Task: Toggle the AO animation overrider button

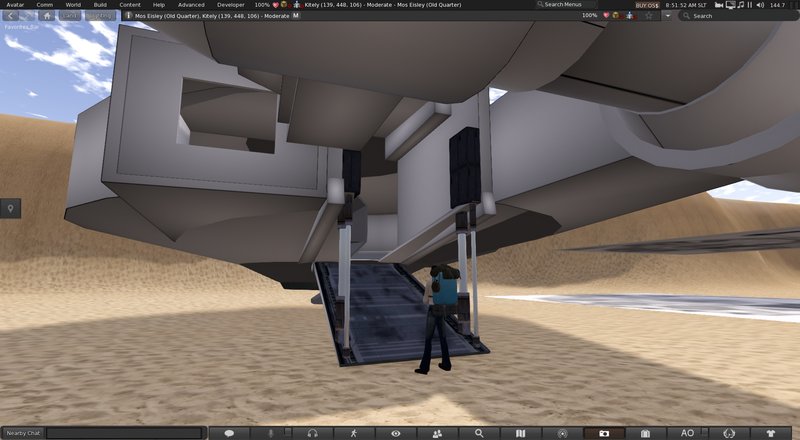Action: pos(687,433)
